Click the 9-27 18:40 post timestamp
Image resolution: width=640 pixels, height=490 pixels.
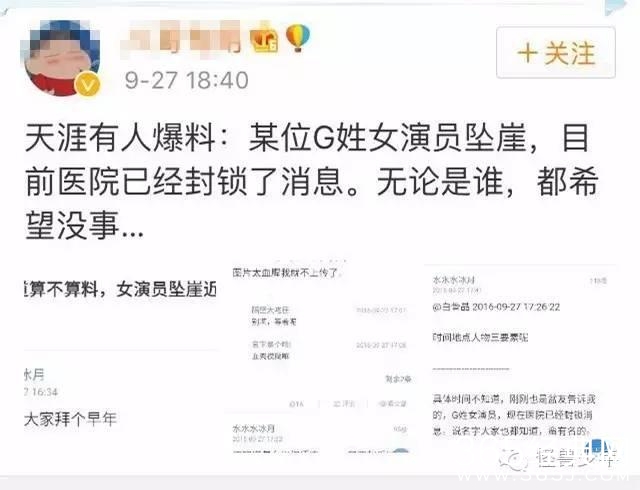click(x=187, y=80)
